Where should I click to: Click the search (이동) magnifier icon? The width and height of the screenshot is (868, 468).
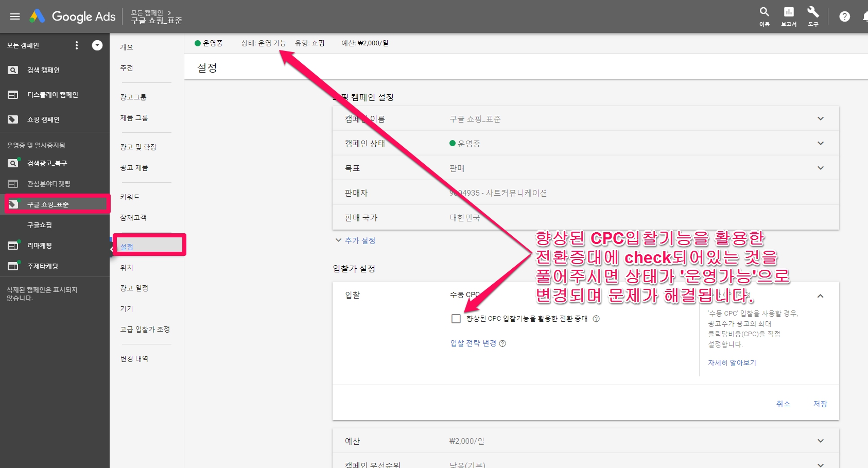pos(764,12)
